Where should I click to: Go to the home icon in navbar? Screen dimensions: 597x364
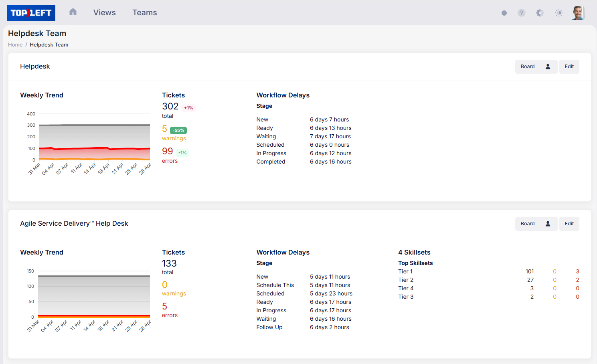[73, 12]
